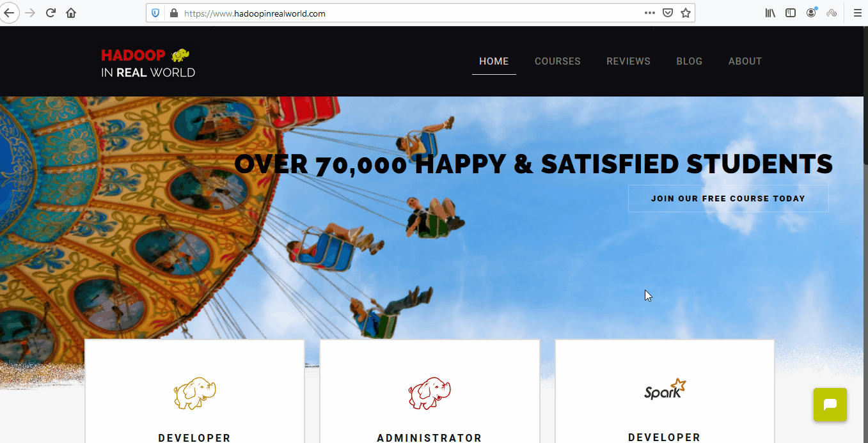The image size is (868, 443).
Task: Open the chat widget button
Action: (830, 405)
